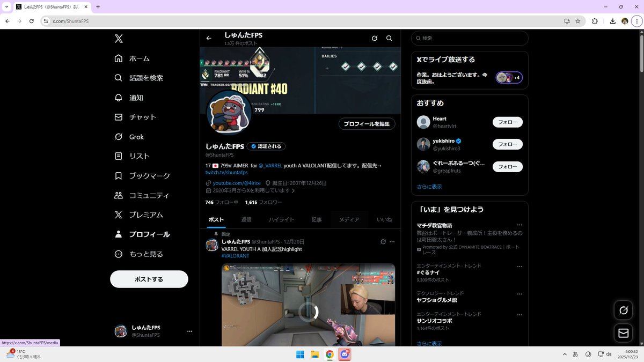Open account switcher three-dots for しゅんたFPS
Viewport: 644px width, 362px height.
tap(189, 331)
